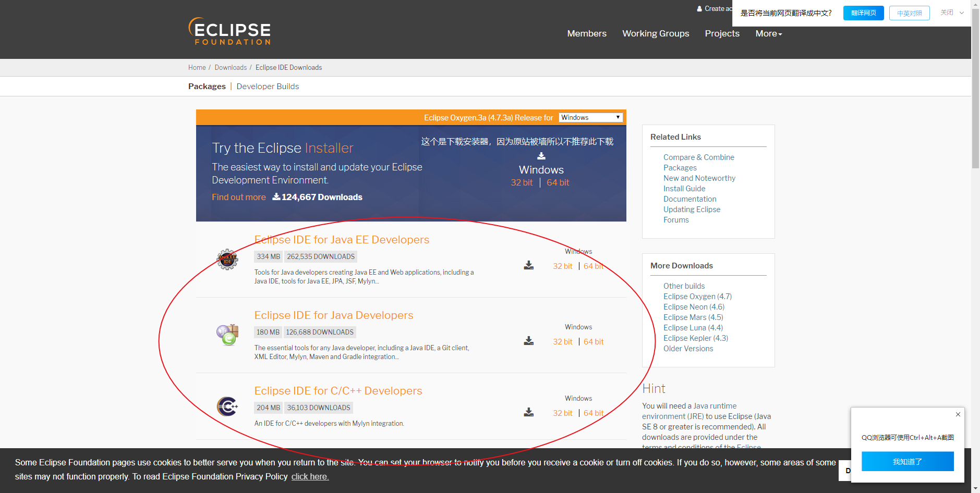Click the '124,667 Downloads' installer count
980x493 pixels.
317,197
